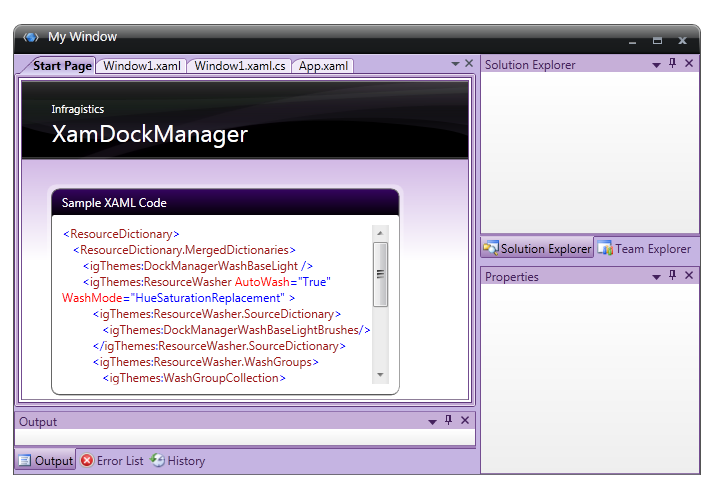
Task: Click the Infragistics label
Action: [x=78, y=109]
